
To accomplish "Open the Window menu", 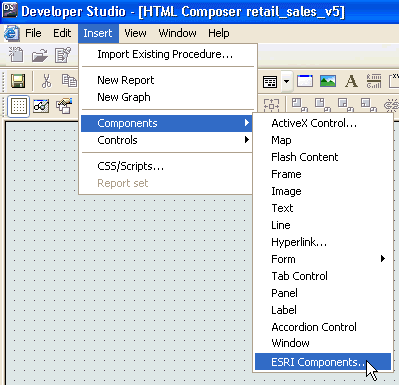I will click(177, 33).
